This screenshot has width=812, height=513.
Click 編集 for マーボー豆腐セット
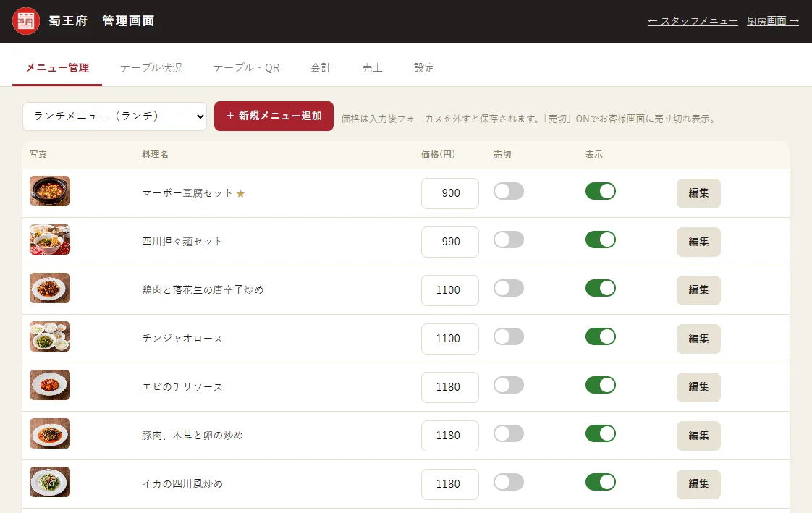698,193
